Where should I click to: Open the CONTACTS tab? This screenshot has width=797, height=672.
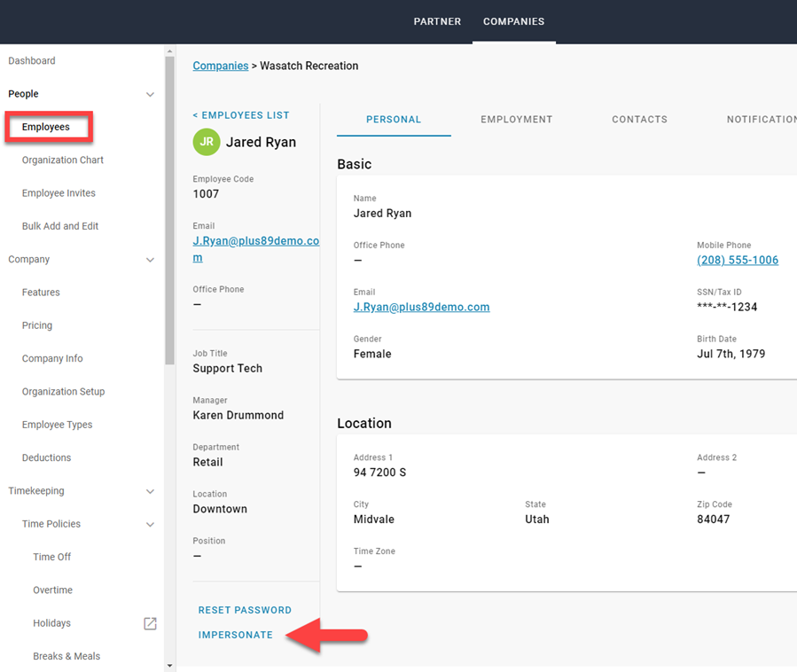639,119
